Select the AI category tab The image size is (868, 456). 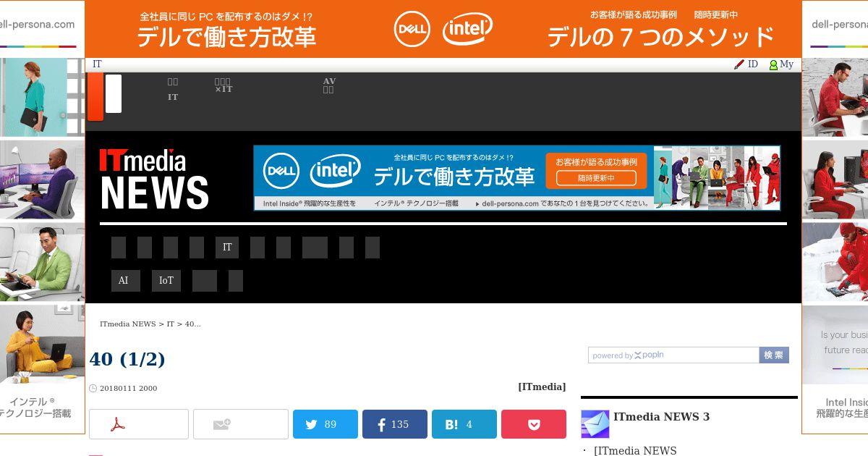point(126,281)
